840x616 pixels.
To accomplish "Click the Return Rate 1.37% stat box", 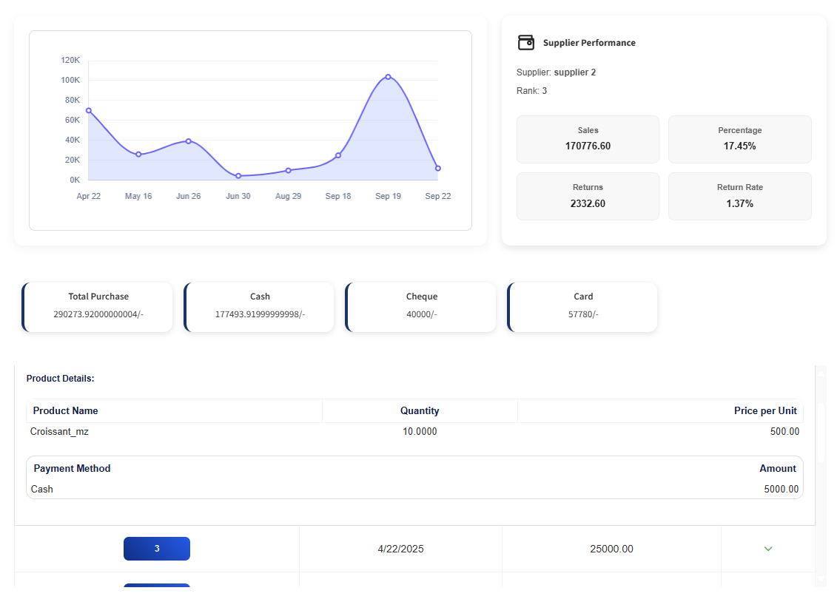I will 740,197.
